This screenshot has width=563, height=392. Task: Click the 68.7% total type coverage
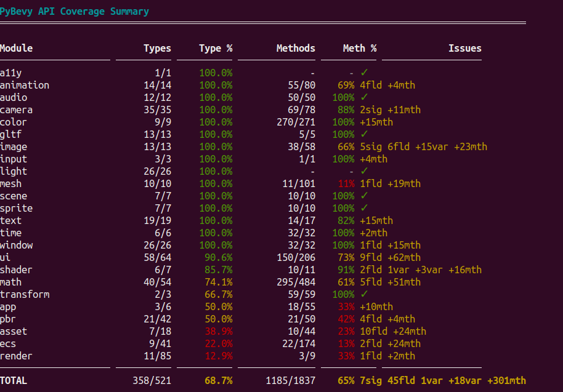(219, 381)
